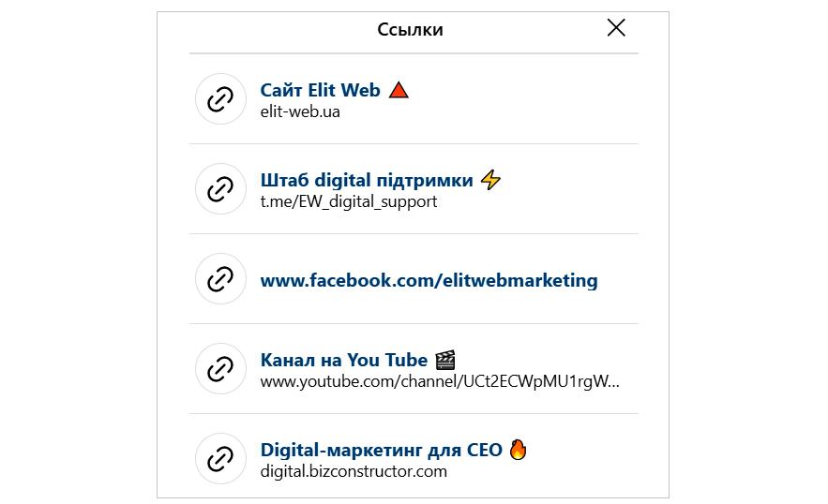
Task: Click the chain icon beside Сайт Elit Web
Action: (220, 99)
